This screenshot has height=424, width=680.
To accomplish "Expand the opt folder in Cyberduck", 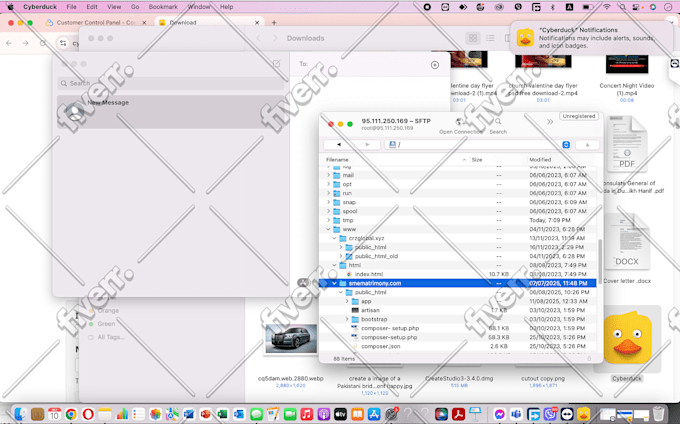I will 328,184.
